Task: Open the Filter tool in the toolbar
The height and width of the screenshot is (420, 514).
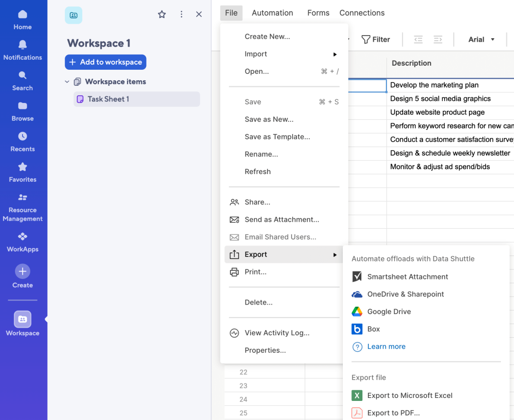Action: point(375,39)
